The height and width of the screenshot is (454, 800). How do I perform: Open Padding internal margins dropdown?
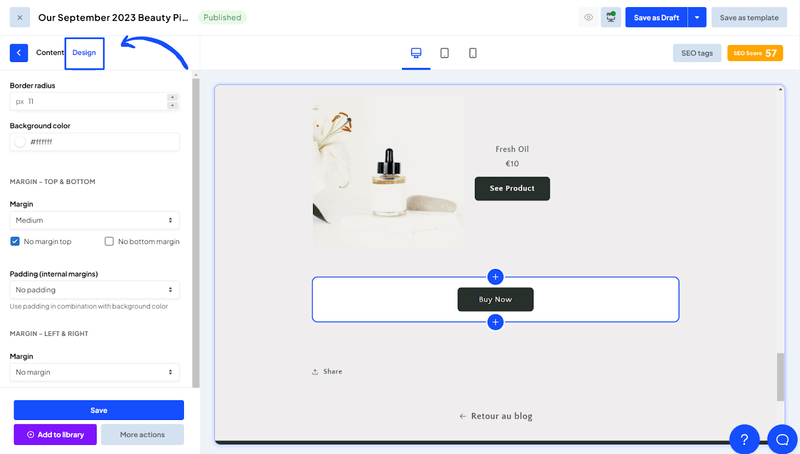point(94,290)
